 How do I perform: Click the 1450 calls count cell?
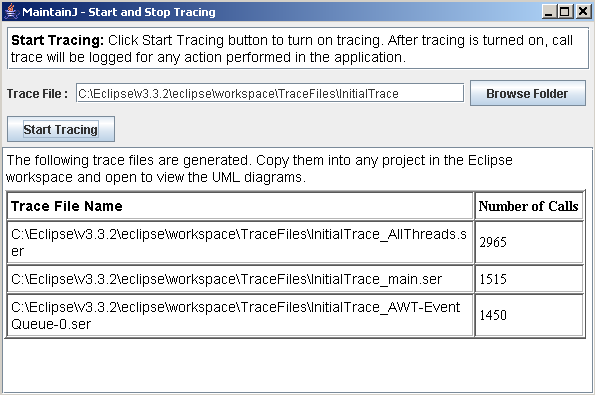coord(529,315)
